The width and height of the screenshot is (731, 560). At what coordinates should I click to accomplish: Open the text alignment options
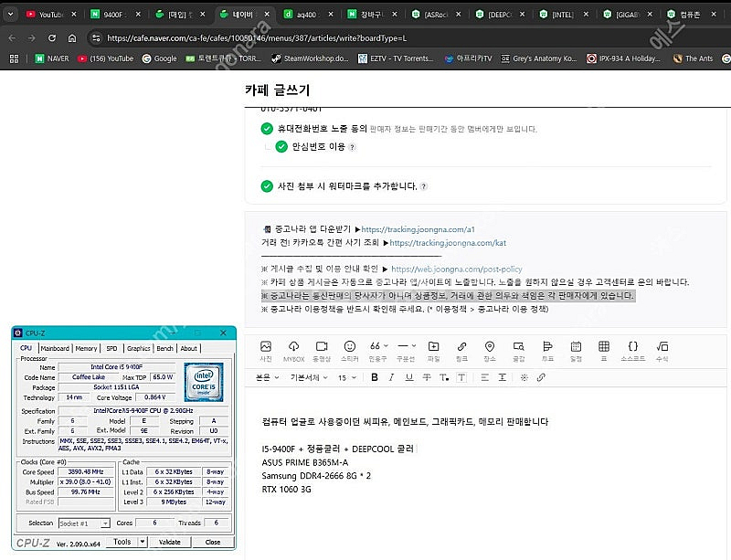pyautogui.click(x=485, y=377)
